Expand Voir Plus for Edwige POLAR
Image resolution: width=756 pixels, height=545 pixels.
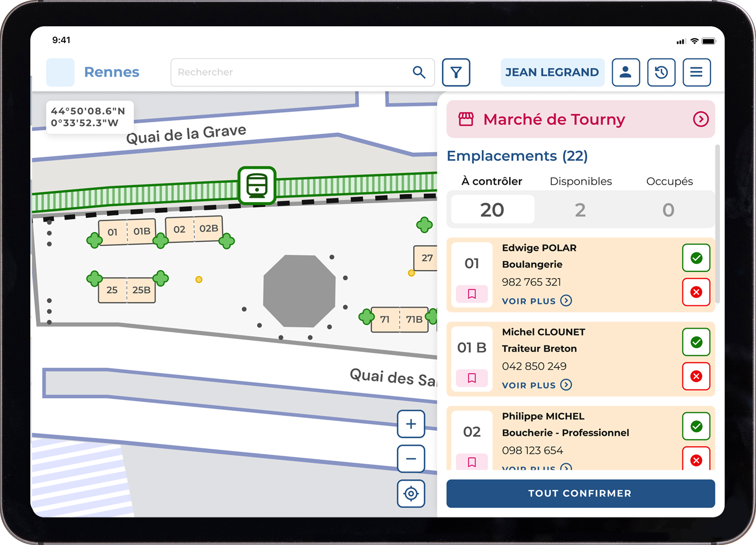537,301
